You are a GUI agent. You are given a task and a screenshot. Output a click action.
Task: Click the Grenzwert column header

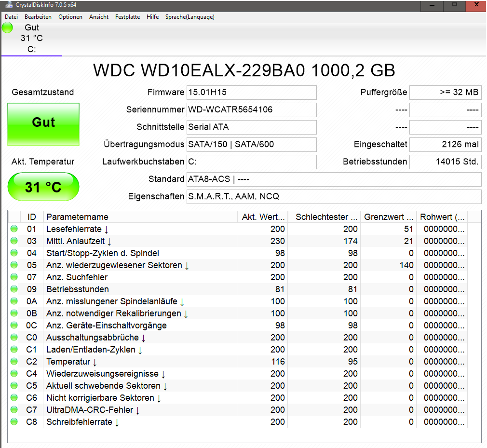point(389,217)
